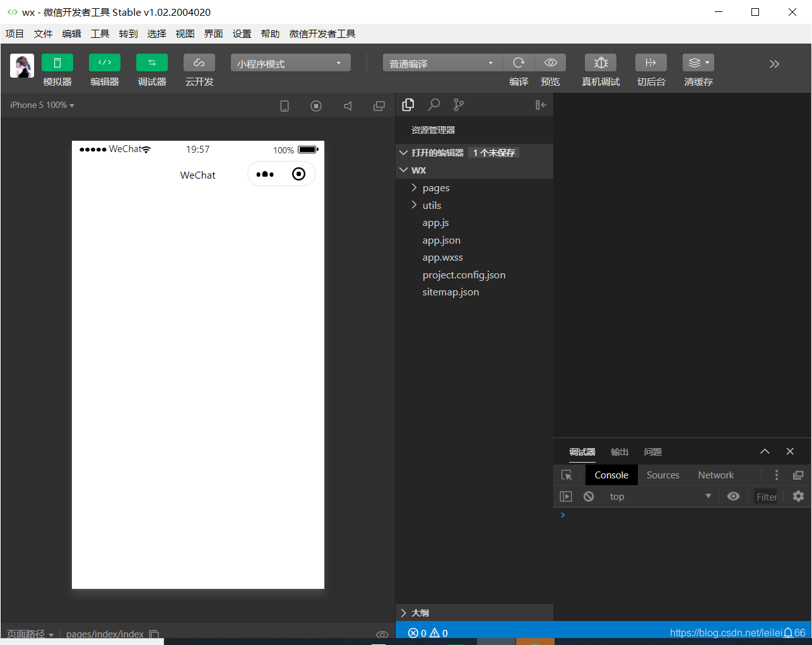Copy page path pages/index/index icon

pyautogui.click(x=154, y=634)
